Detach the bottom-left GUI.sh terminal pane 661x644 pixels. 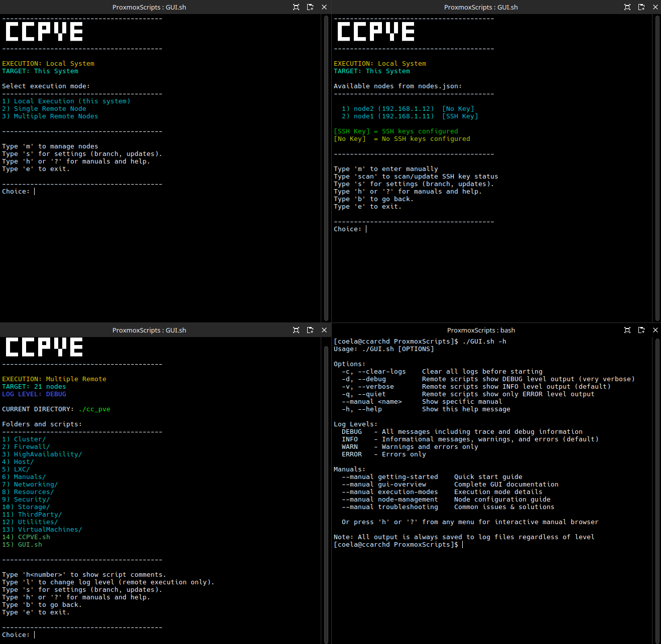tap(310, 330)
